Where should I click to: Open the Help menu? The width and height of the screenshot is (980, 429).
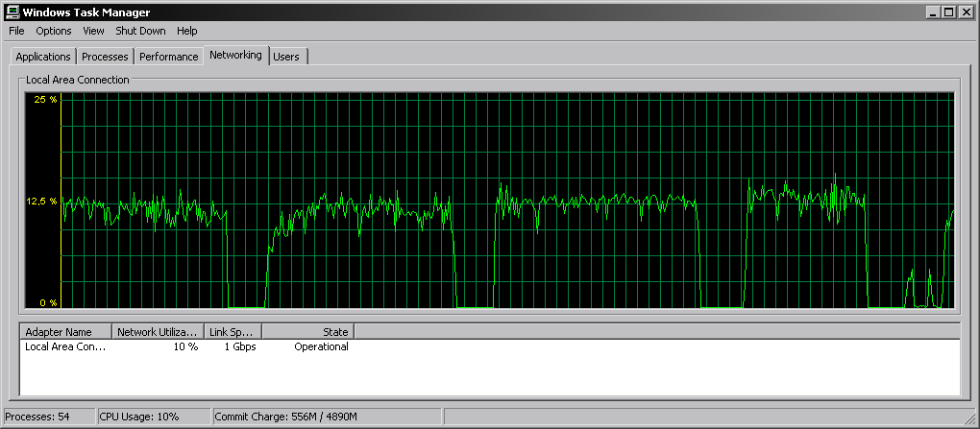pyautogui.click(x=187, y=31)
